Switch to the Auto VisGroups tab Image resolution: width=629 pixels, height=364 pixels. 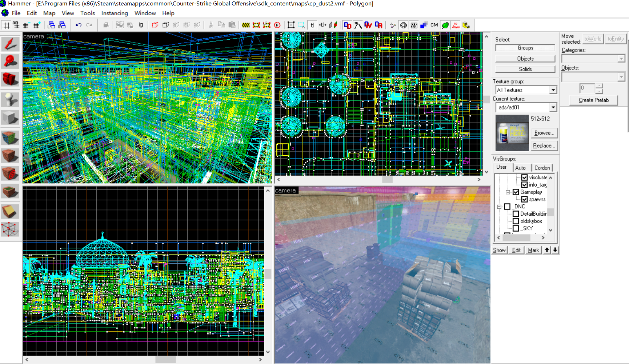520,168
